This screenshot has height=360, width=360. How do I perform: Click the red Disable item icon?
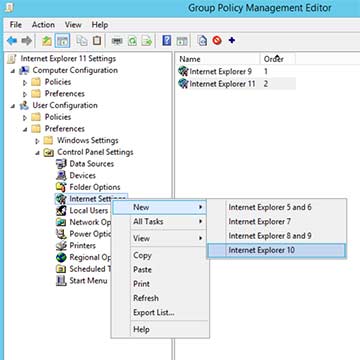[x=217, y=41]
